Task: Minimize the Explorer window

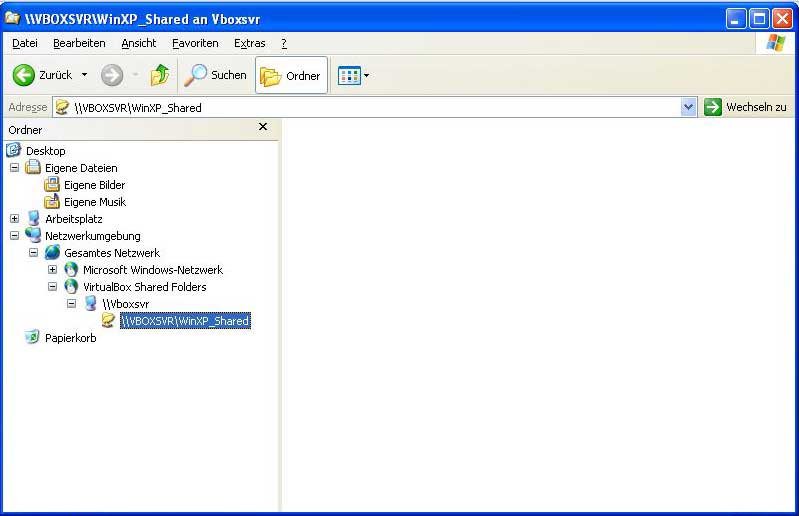Action: click(736, 19)
